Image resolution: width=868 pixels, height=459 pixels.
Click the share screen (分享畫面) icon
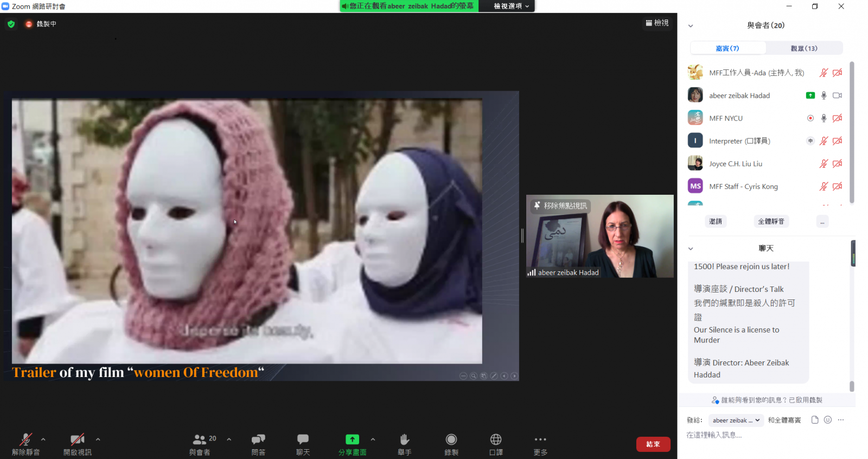(x=352, y=439)
